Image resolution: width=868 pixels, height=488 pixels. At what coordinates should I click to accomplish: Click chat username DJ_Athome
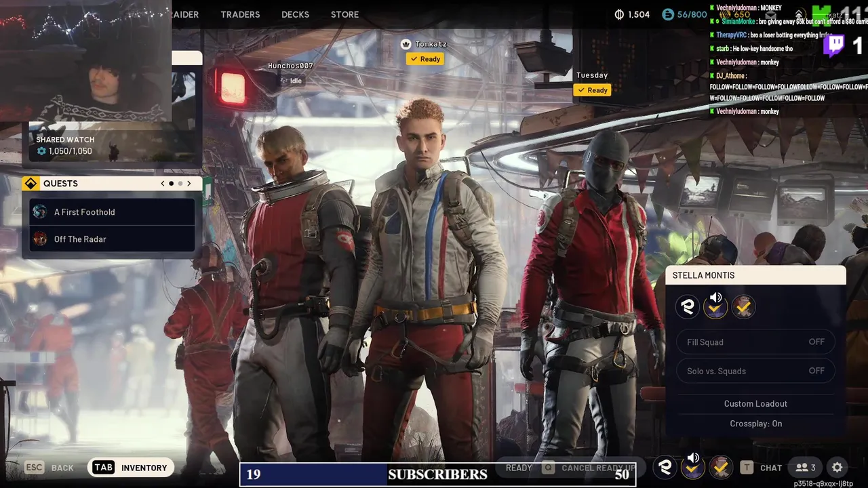pyautogui.click(x=730, y=76)
